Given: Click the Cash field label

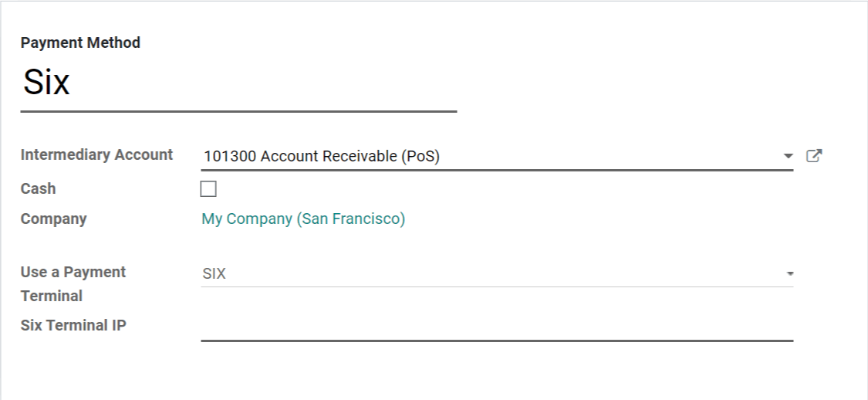Looking at the screenshot, I should pyautogui.click(x=39, y=188).
